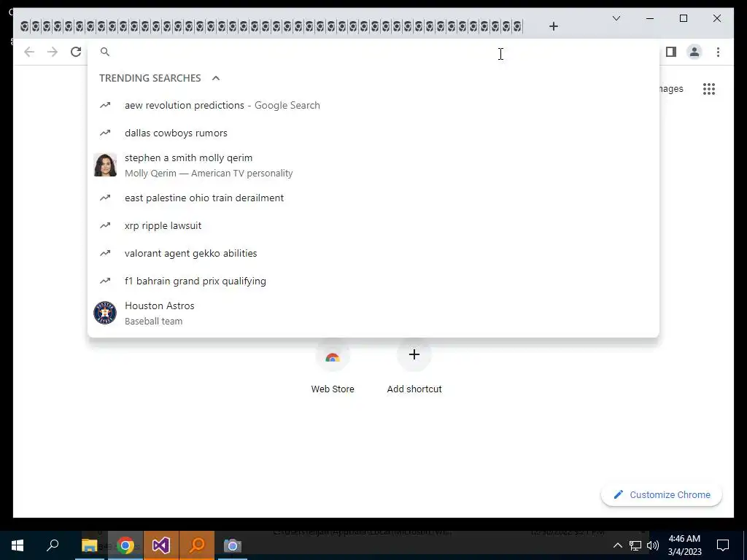Open the network status tray icon
The image size is (747, 560).
tap(635, 545)
